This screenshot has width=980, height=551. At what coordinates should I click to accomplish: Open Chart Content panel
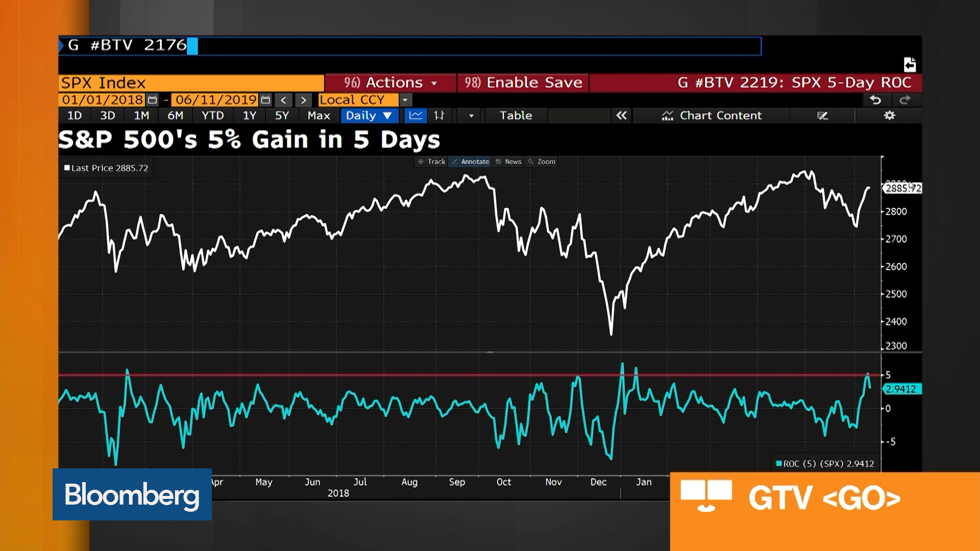coord(712,116)
